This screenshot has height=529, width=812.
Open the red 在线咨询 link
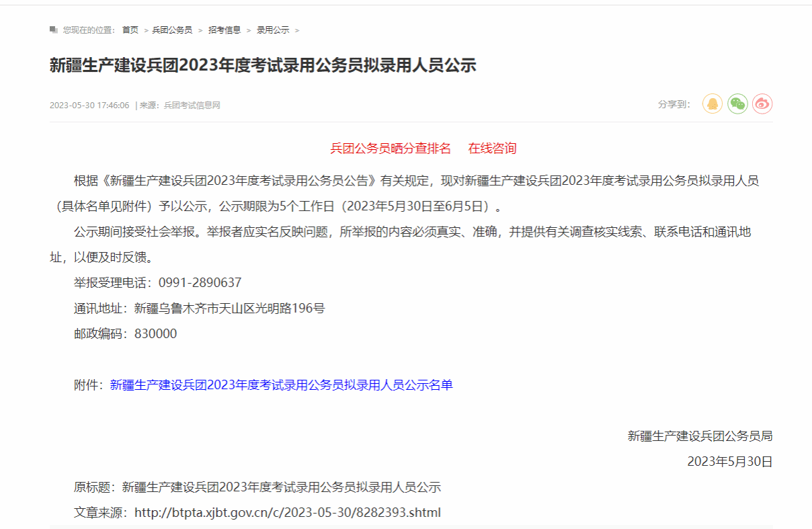pyautogui.click(x=492, y=149)
